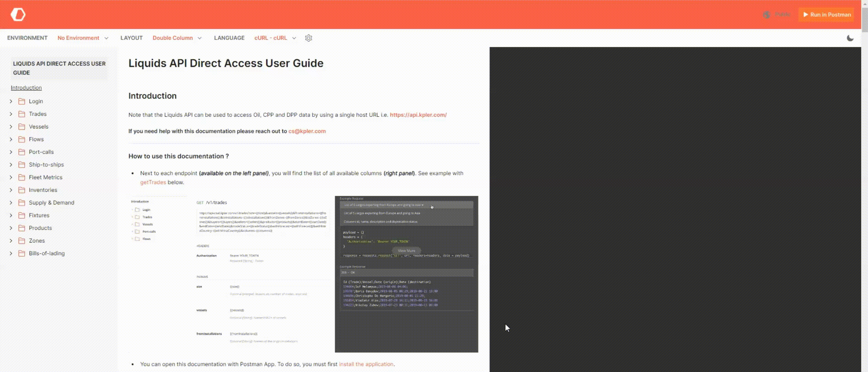Viewport: 868px width, 372px height.
Task: Click the Postman hexagon logo
Action: [x=18, y=14]
